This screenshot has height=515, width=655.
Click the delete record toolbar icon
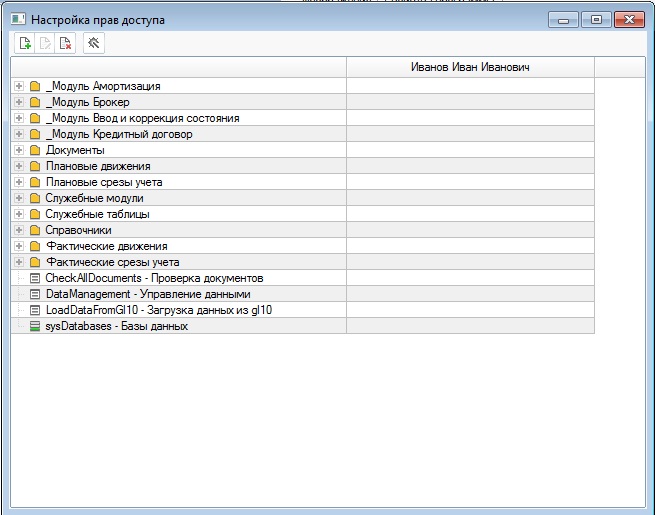[x=65, y=43]
